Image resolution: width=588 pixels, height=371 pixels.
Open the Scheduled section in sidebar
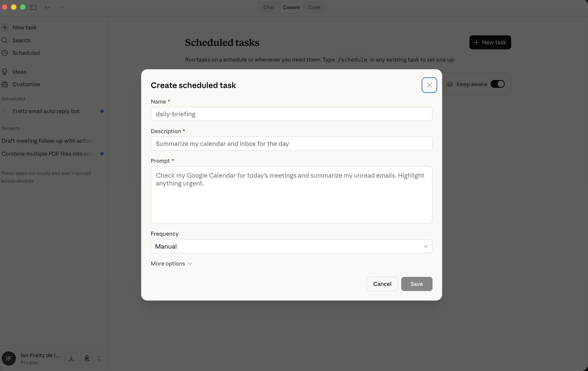point(26,53)
